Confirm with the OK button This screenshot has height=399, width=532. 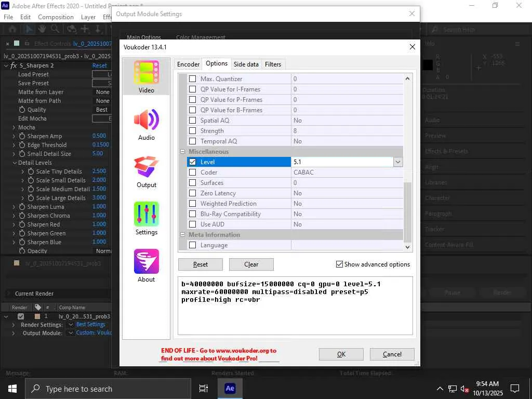(341, 354)
